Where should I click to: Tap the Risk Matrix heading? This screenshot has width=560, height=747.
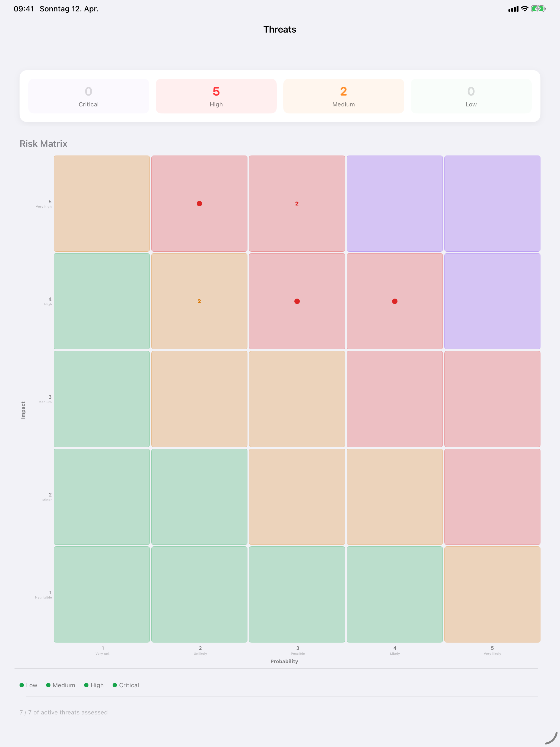pos(43,144)
